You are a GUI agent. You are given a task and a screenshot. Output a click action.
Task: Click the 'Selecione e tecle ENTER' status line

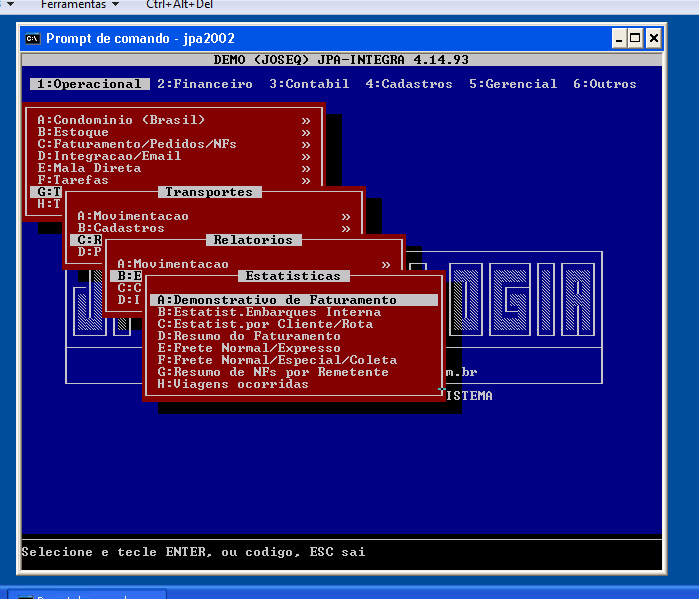(x=193, y=552)
